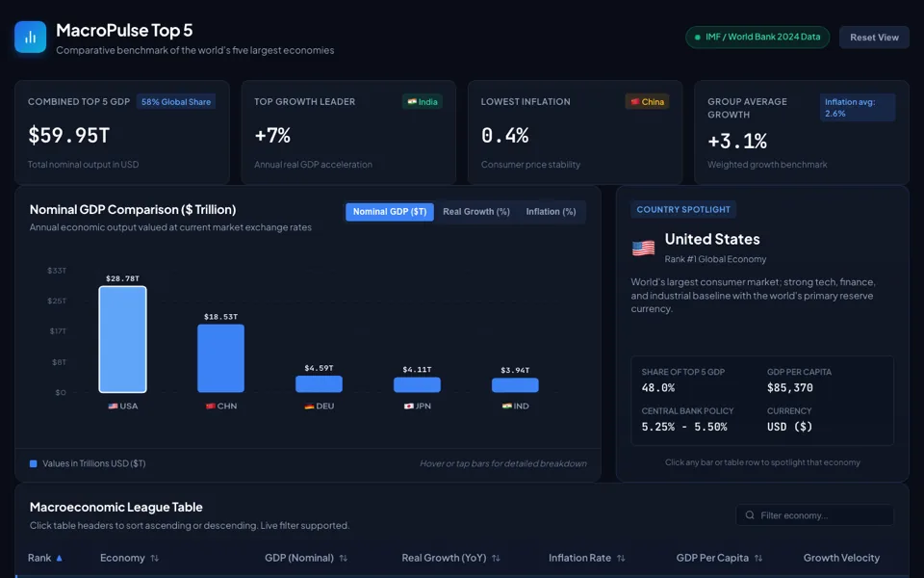Click the 58% Global Share badge
Viewport: 924px width, 578px height.
pos(175,102)
